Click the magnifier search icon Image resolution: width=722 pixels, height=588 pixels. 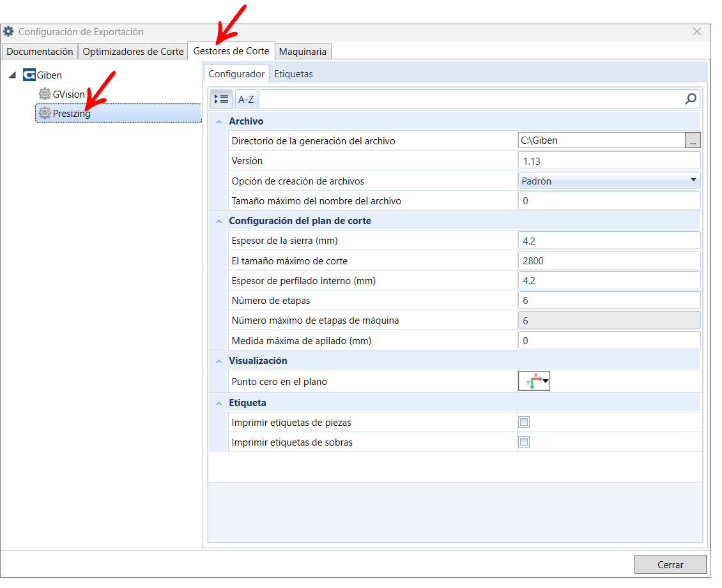click(x=691, y=99)
